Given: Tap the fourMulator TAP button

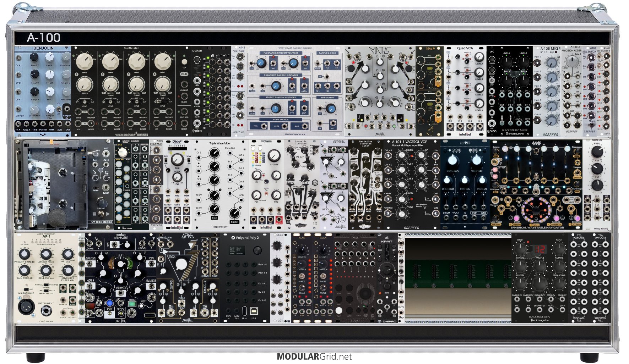Looking at the screenshot, I should point(184,62).
